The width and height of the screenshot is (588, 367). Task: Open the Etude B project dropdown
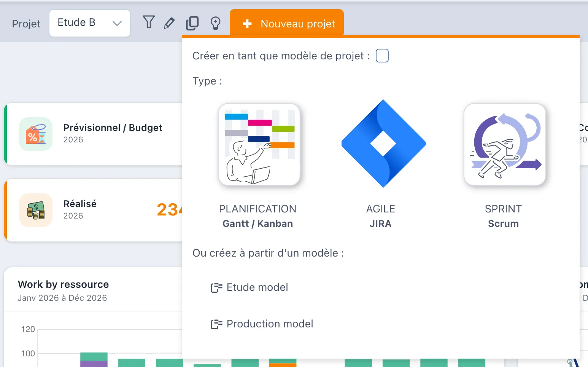coord(90,23)
